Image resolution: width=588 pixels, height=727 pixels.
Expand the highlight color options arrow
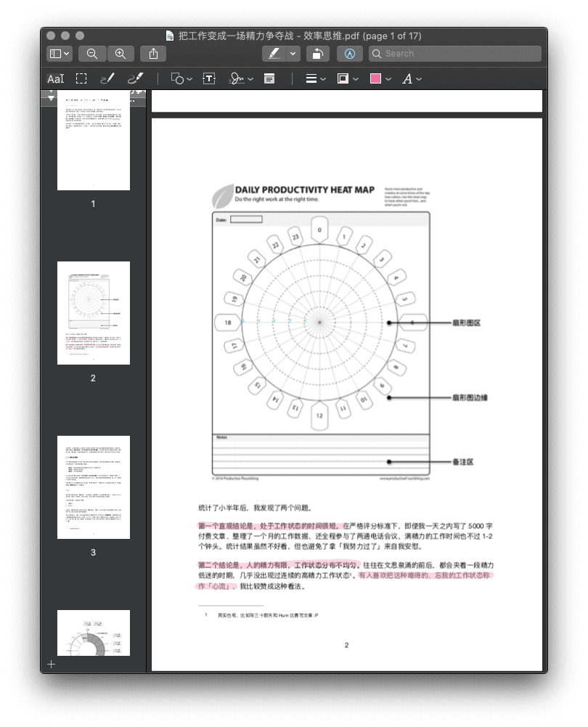293,54
